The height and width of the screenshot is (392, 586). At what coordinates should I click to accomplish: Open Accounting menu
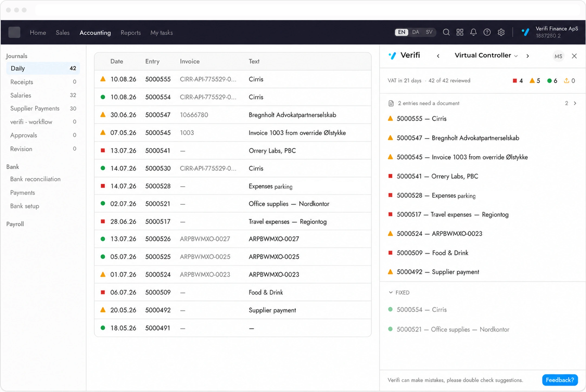95,33
